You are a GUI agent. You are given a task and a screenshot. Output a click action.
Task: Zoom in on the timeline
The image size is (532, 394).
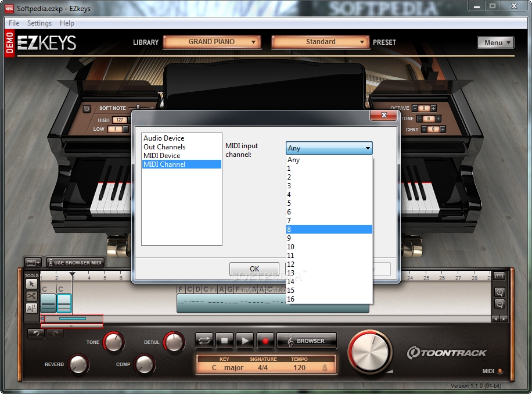coord(499,292)
